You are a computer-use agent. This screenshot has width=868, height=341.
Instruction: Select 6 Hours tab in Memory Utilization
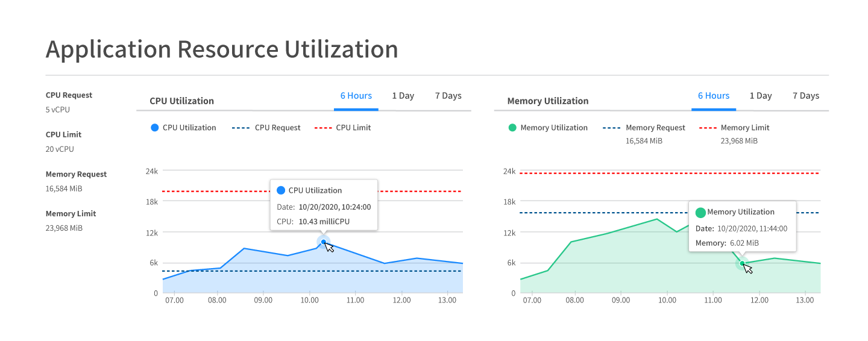point(713,96)
